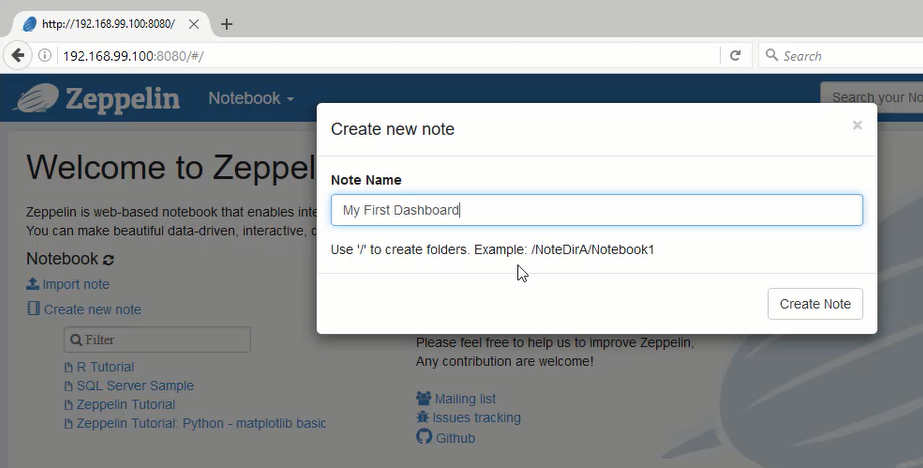Close the Create new note dialog

[x=857, y=125]
